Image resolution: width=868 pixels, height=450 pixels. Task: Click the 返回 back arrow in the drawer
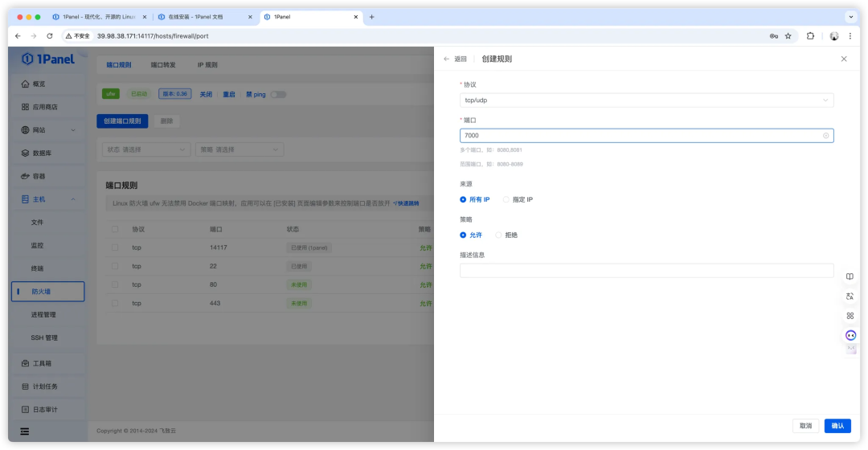446,59
